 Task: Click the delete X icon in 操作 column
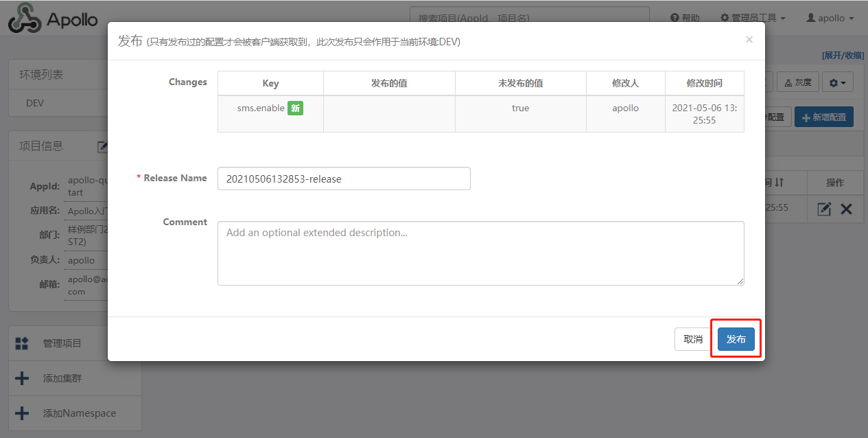click(x=846, y=209)
